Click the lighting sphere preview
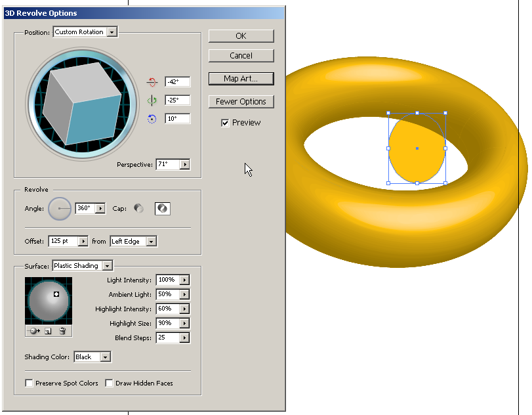This screenshot has height=415, width=532. point(49,301)
